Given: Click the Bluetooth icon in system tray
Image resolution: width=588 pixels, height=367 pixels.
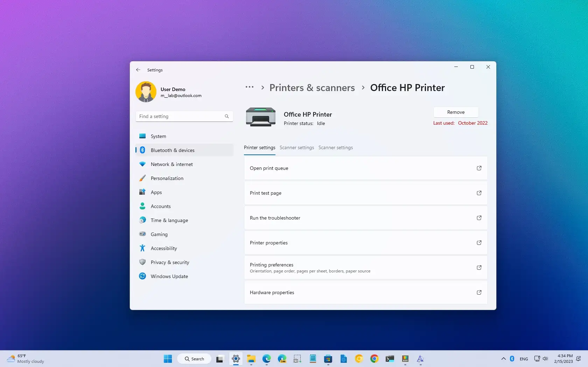Looking at the screenshot, I should click(512, 359).
